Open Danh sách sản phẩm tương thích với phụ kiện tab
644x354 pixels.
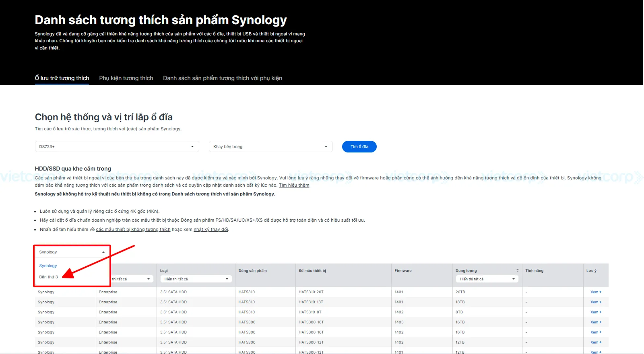click(x=223, y=78)
